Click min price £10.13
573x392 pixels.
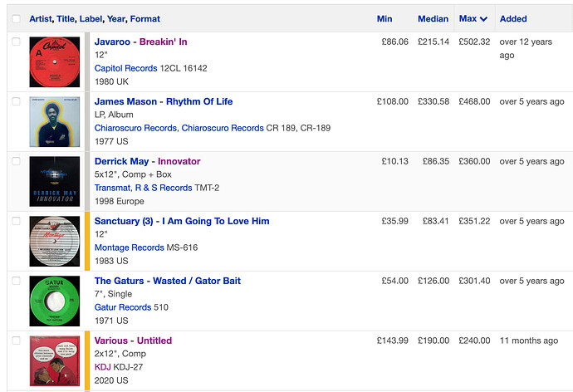click(394, 161)
